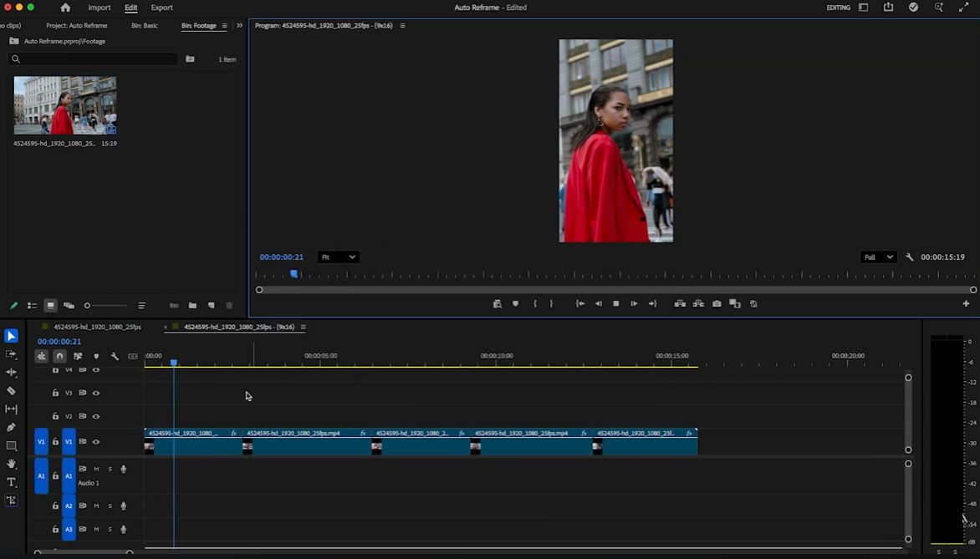Open timeline display settings wrench

pos(115,356)
